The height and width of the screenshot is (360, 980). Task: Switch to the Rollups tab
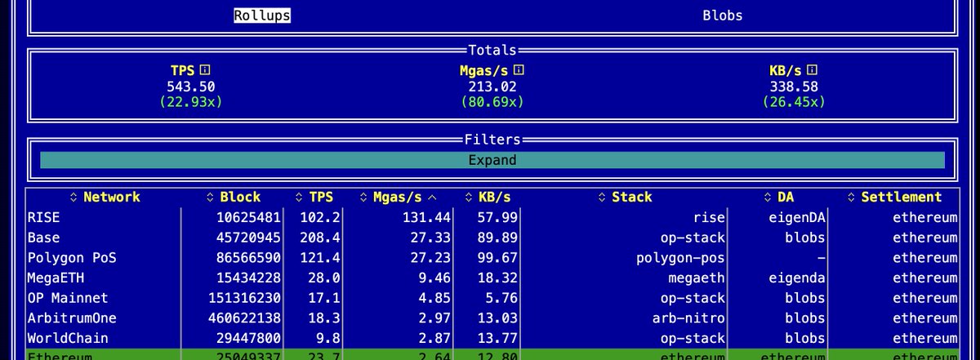point(261,16)
